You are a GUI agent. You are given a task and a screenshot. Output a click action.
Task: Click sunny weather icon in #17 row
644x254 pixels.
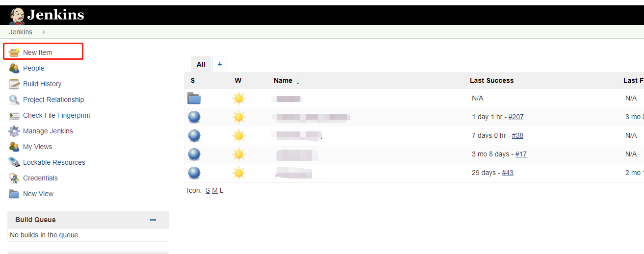pyautogui.click(x=238, y=154)
